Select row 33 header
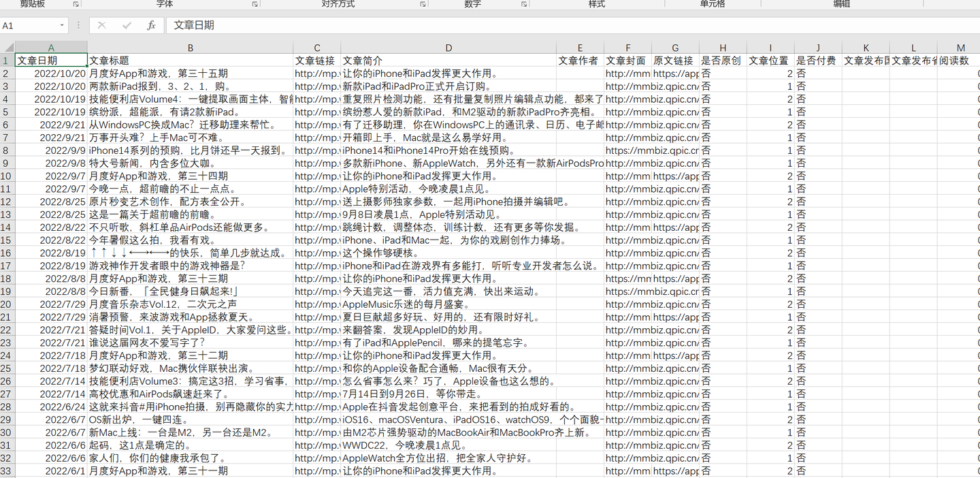 coord(7,471)
